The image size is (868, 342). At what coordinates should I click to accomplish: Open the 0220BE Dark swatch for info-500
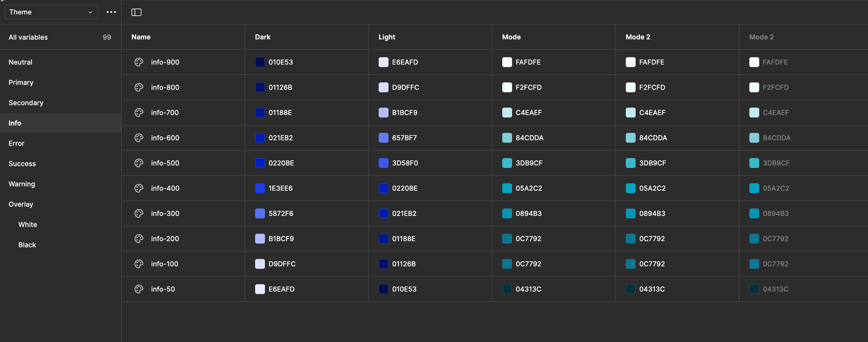coord(260,163)
